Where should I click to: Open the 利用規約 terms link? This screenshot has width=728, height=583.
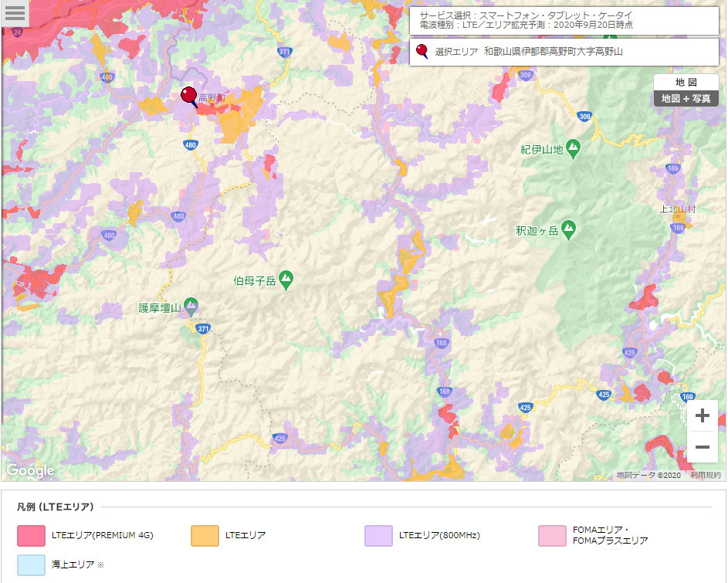click(705, 476)
